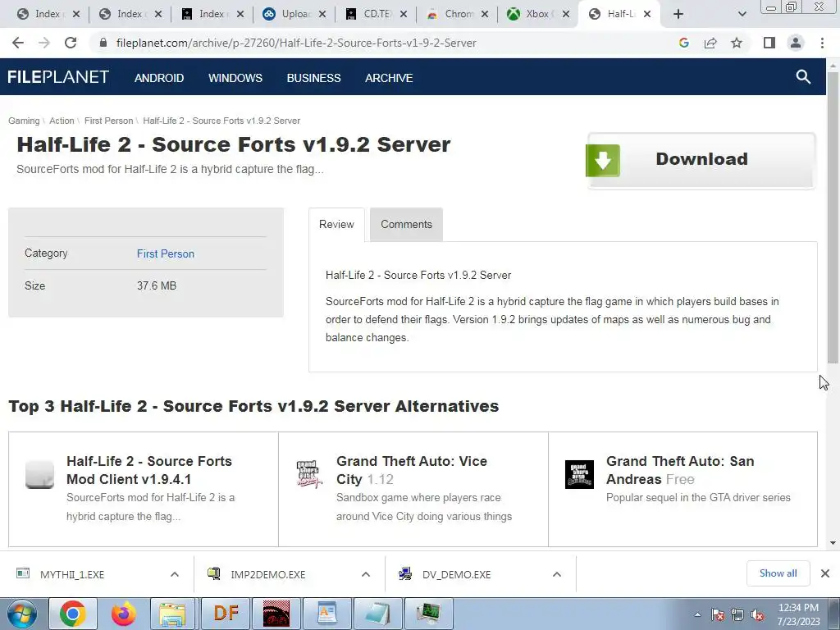Click the browser forward arrow
840x630 pixels.
point(44,43)
